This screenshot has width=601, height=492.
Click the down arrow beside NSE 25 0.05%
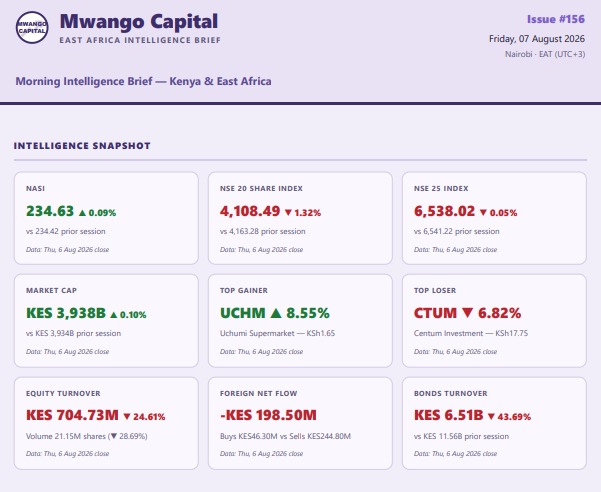click(483, 213)
